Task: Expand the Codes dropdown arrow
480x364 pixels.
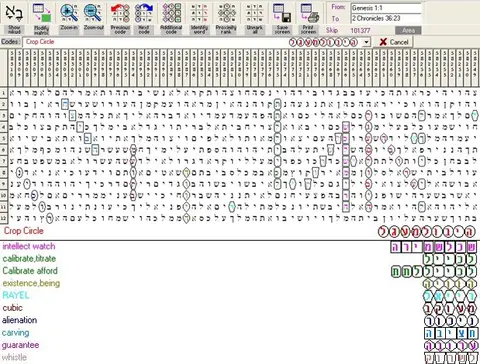Action: [367, 42]
